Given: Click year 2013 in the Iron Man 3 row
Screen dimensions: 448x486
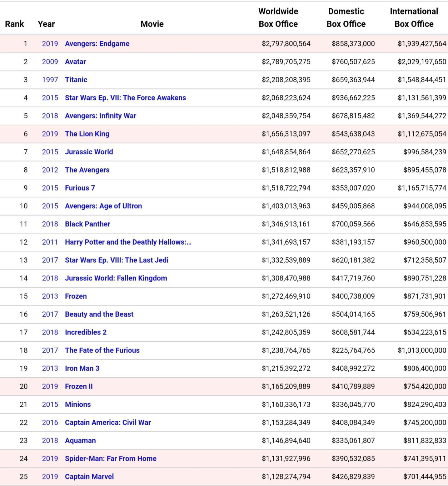Looking at the screenshot, I should click(x=50, y=368).
